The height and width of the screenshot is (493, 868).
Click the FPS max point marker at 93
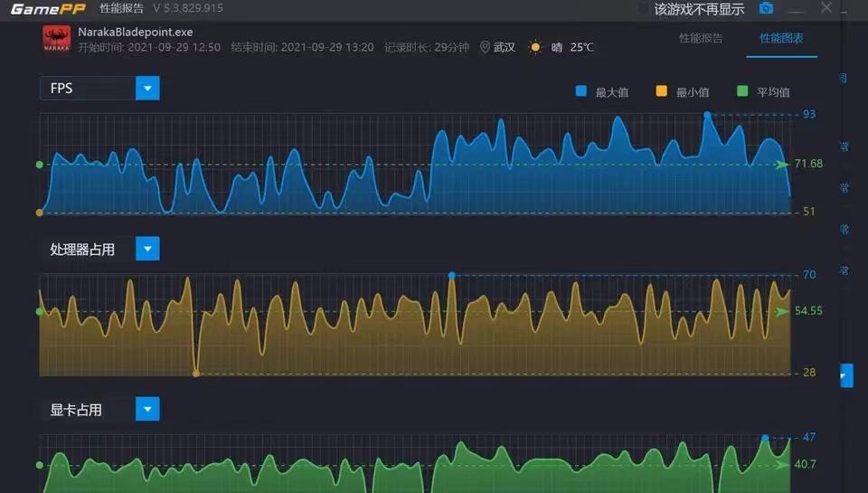pos(707,115)
